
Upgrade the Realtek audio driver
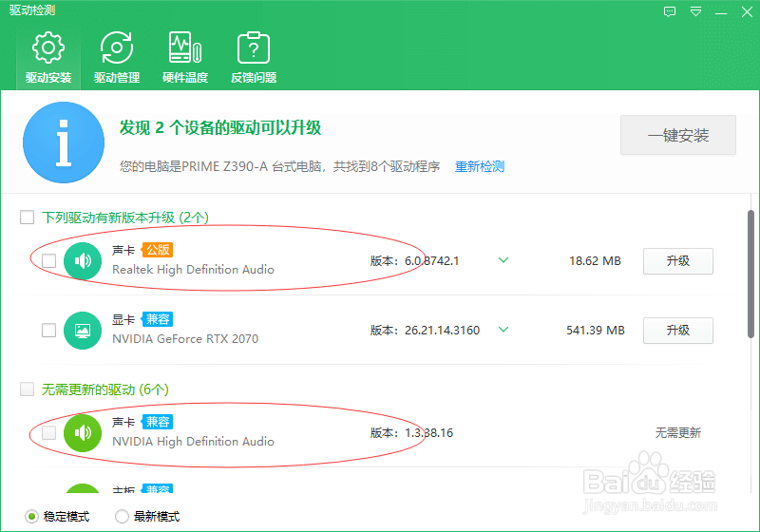click(678, 261)
